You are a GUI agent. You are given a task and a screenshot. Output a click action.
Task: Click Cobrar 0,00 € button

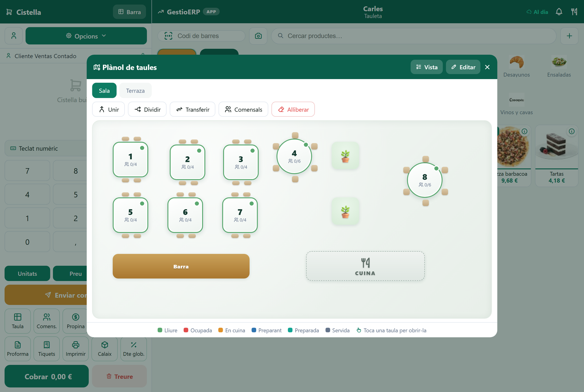[47, 376]
